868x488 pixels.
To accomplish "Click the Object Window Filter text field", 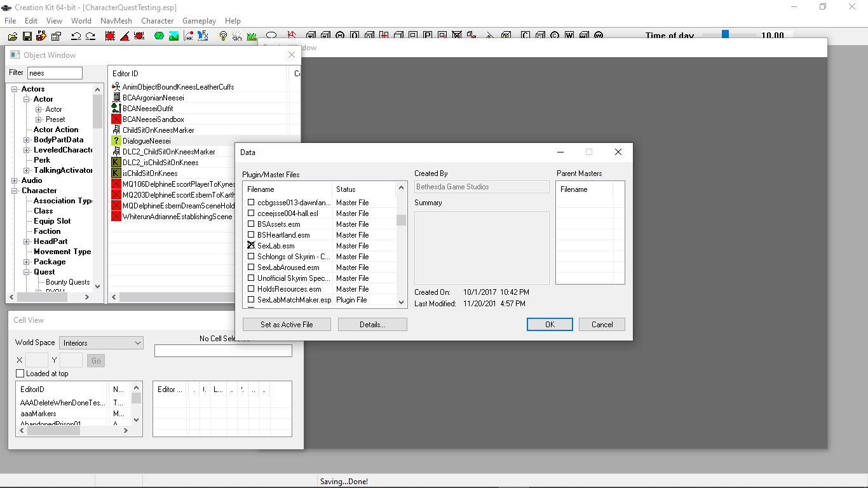I will coord(55,73).
